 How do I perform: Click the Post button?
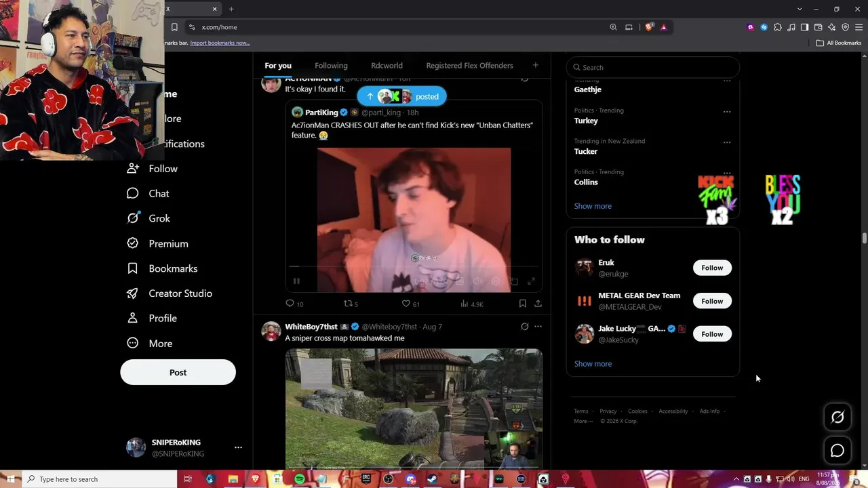click(x=178, y=372)
